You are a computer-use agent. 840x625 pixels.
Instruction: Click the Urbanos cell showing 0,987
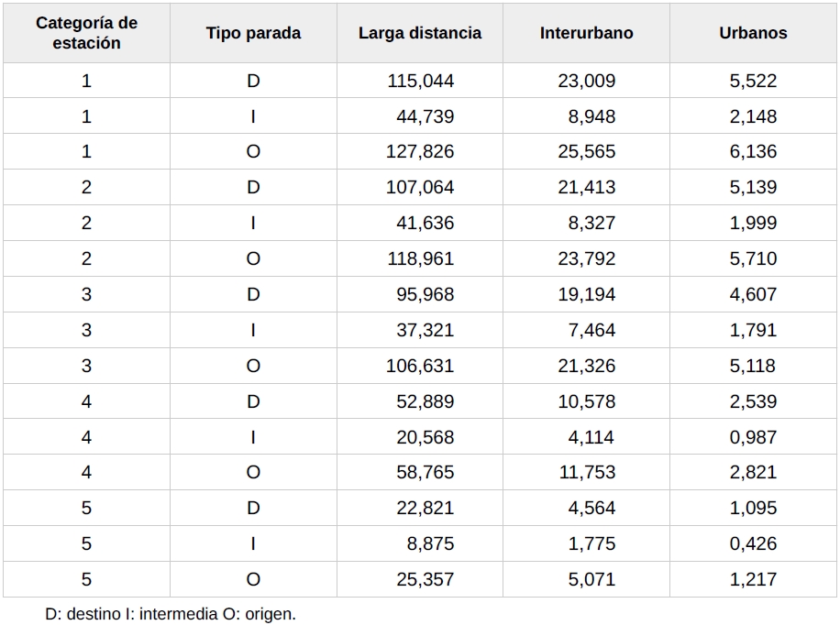pos(753,438)
